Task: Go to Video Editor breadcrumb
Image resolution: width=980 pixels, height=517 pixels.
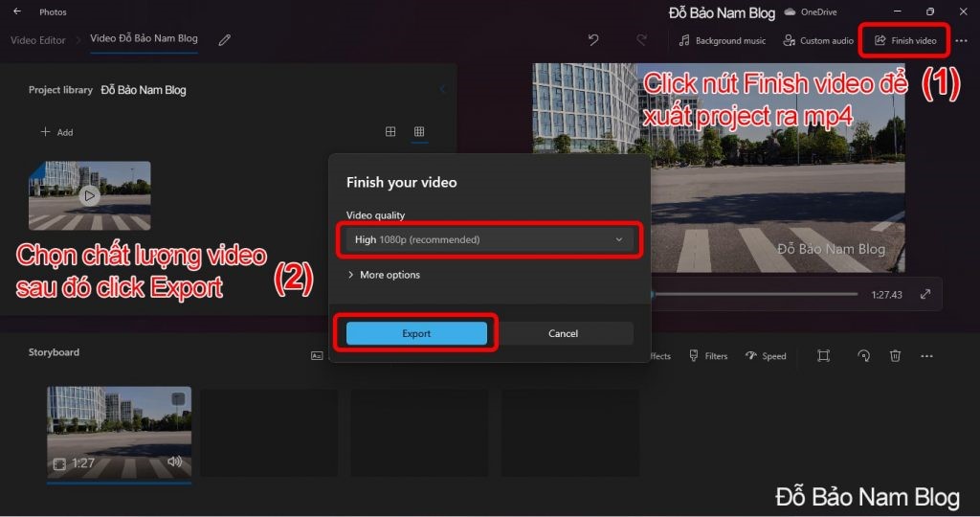Action: pos(38,40)
